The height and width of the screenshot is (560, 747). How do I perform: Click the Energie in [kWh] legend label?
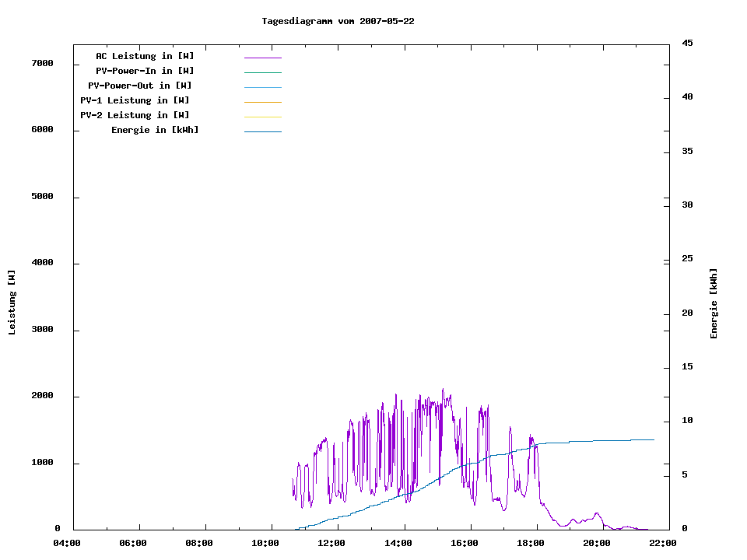click(155, 130)
